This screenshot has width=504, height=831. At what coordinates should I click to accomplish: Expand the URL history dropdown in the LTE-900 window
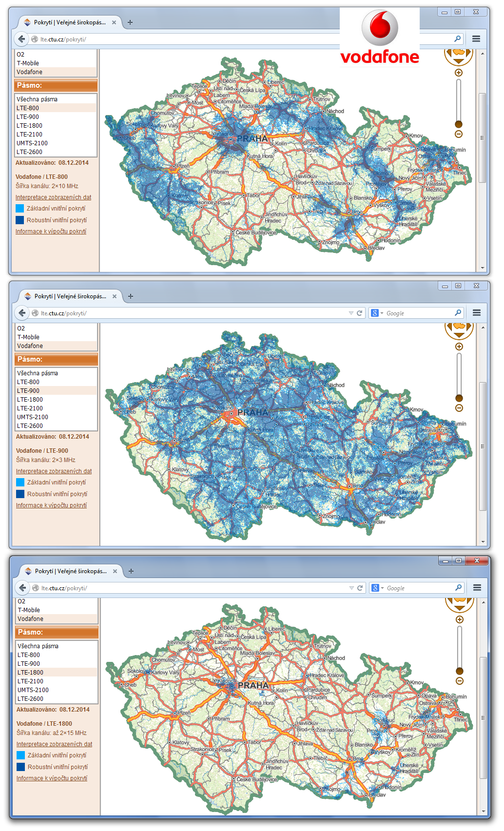click(x=351, y=313)
